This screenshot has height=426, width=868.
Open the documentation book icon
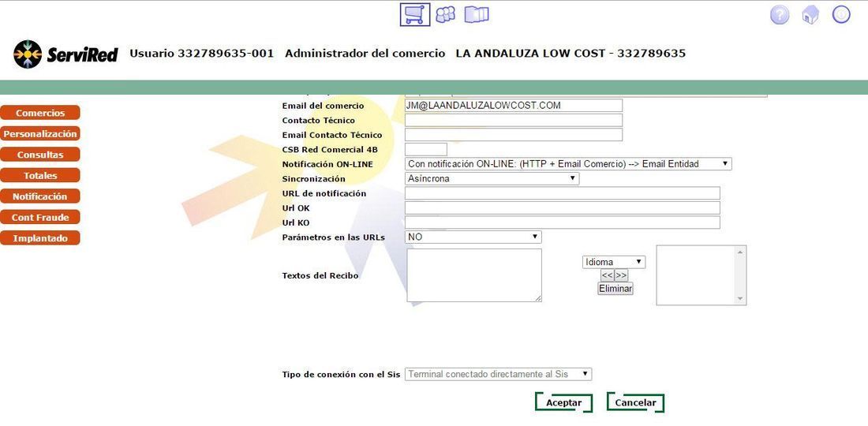tap(476, 15)
